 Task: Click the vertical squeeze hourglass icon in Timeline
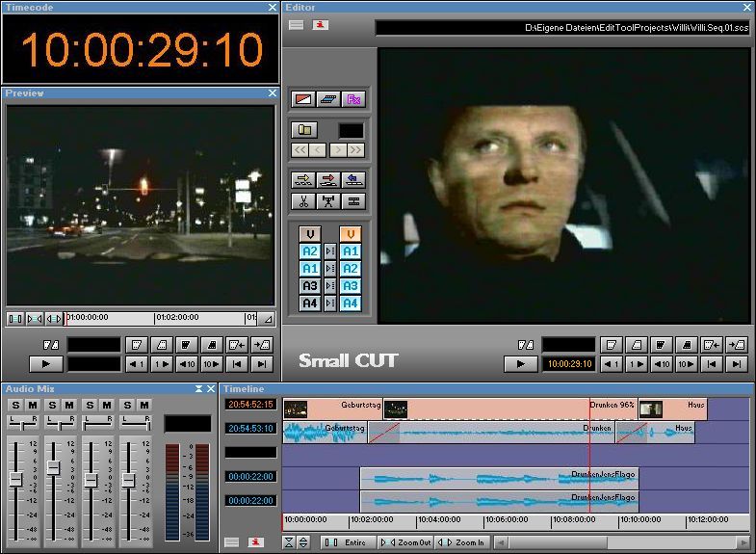(x=288, y=542)
